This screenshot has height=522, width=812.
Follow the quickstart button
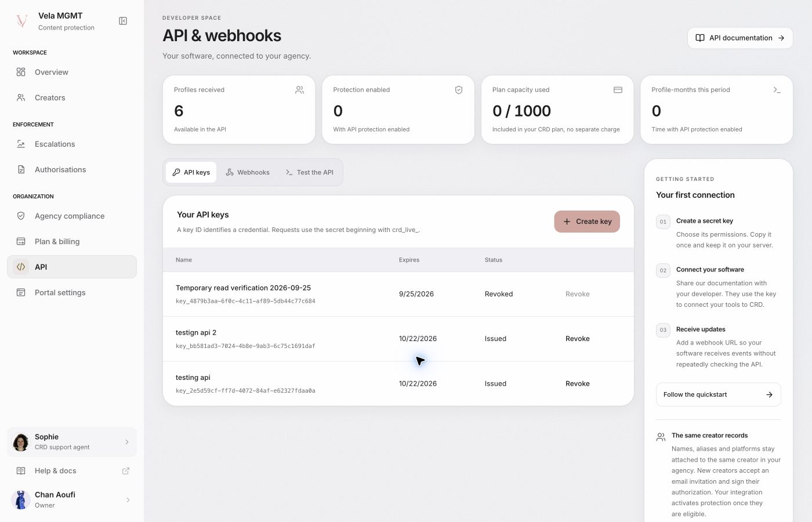pos(718,394)
